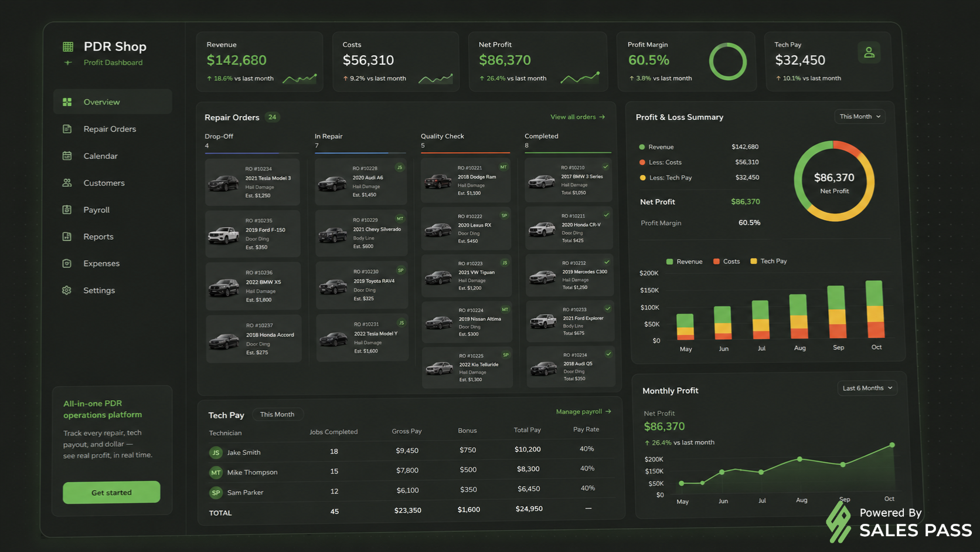The image size is (980, 552).
Task: Click the Profit Margin ring icon
Action: [x=727, y=62]
